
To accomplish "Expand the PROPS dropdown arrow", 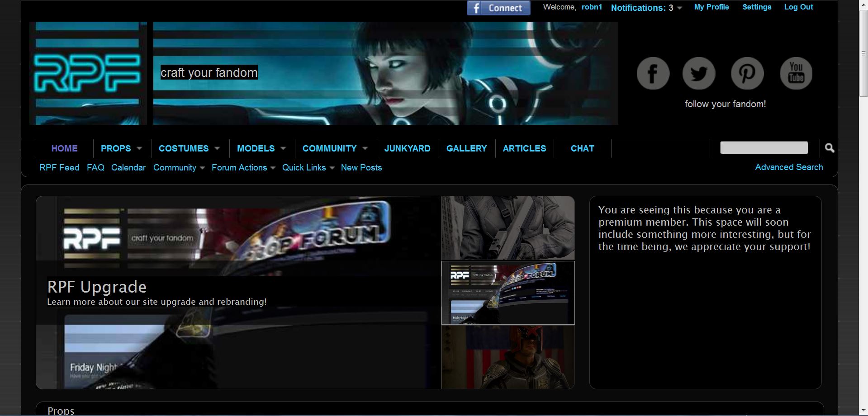I will (139, 148).
